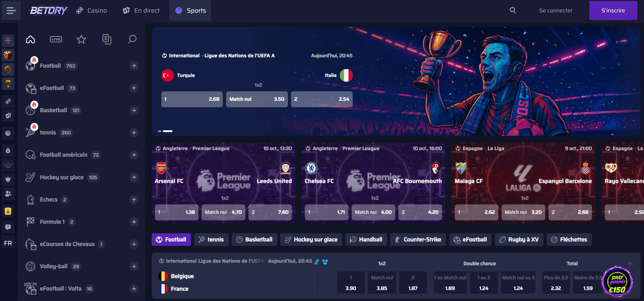Click the dice icon in left rail
The height and width of the screenshot is (301, 644).
tap(8, 55)
